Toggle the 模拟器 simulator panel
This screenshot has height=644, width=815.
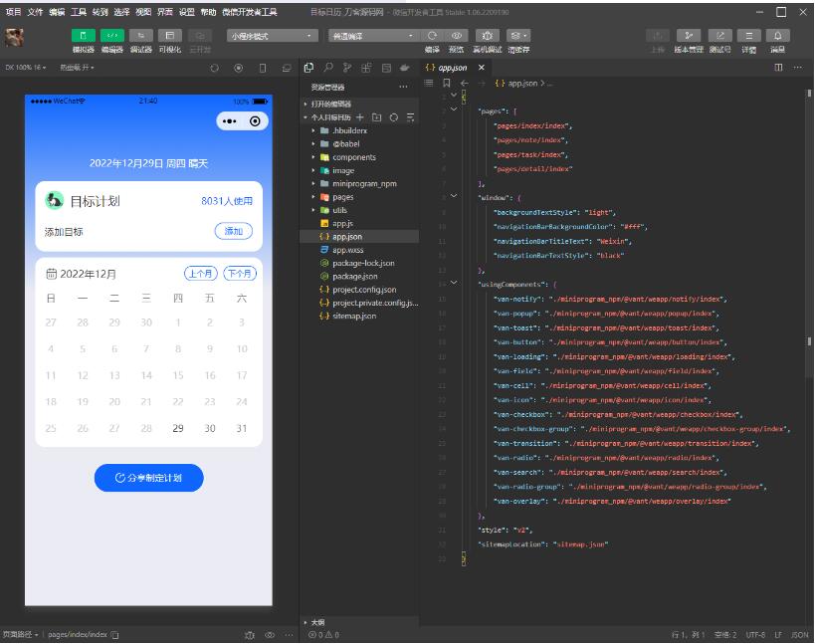pyautogui.click(x=84, y=36)
